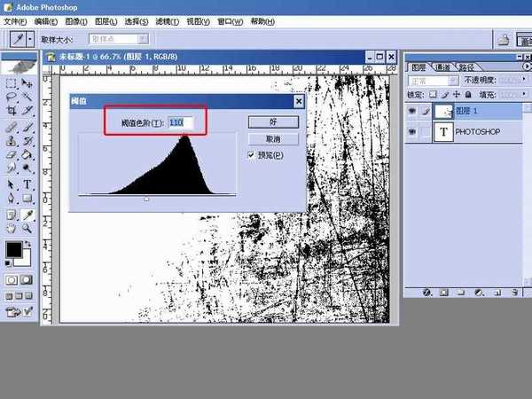Select the Hand tool
532x399 pixels.
click(11, 229)
